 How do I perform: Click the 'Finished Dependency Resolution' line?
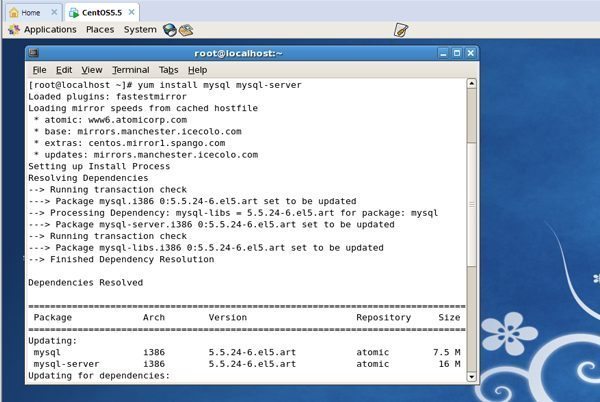tap(121, 259)
